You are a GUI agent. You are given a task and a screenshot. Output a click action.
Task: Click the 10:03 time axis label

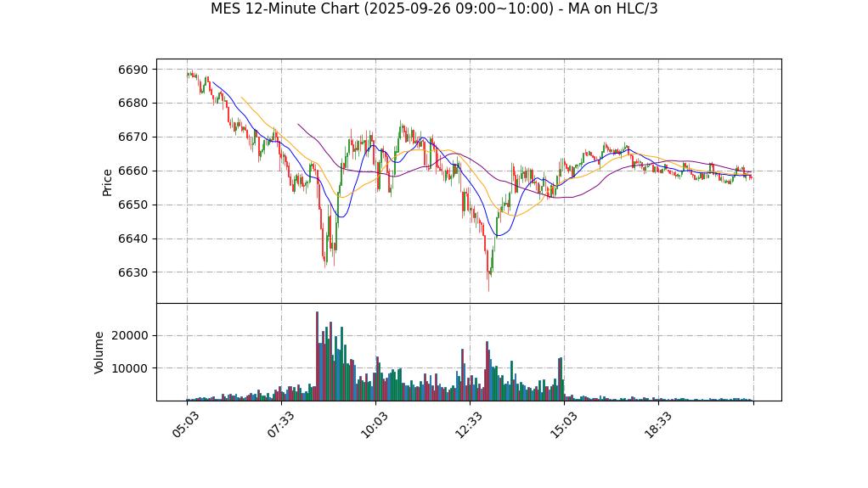(x=375, y=425)
